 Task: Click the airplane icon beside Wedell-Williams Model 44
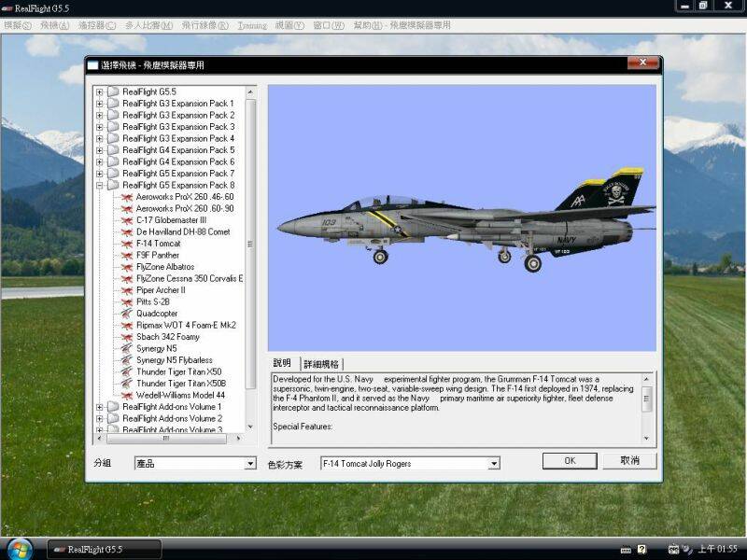127,396
